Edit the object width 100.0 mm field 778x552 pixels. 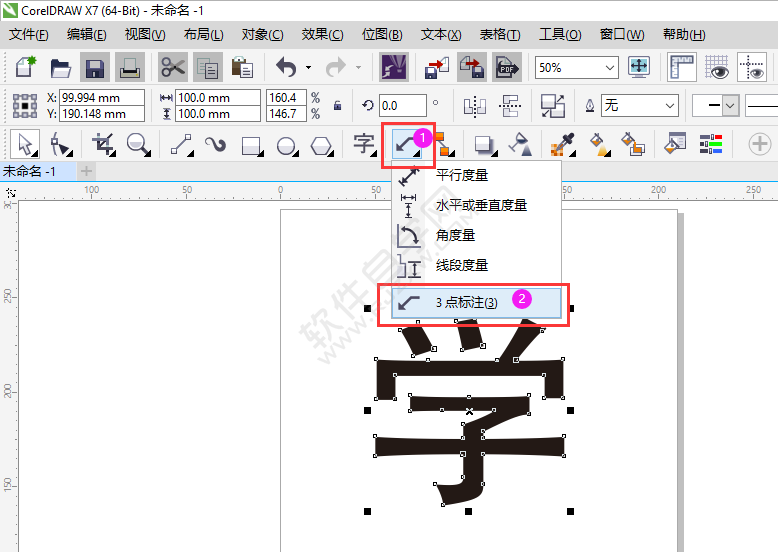click(x=218, y=98)
